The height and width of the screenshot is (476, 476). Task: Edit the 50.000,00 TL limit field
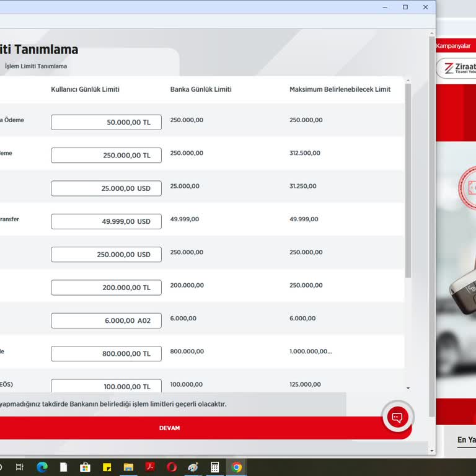pos(106,122)
